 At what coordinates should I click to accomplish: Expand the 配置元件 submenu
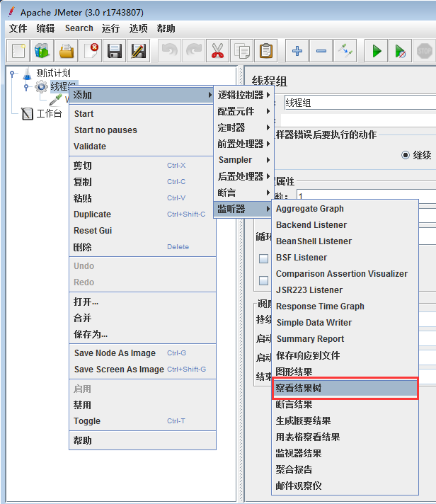coord(243,111)
